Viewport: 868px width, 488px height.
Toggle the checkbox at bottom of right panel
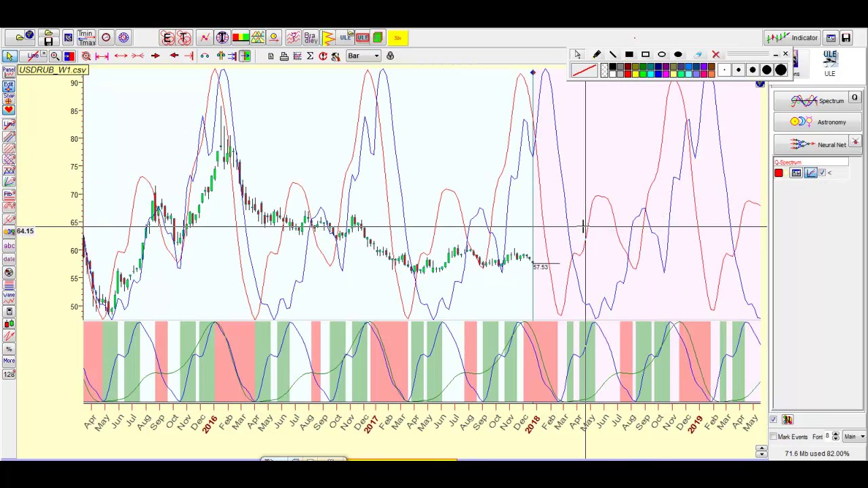(773, 420)
